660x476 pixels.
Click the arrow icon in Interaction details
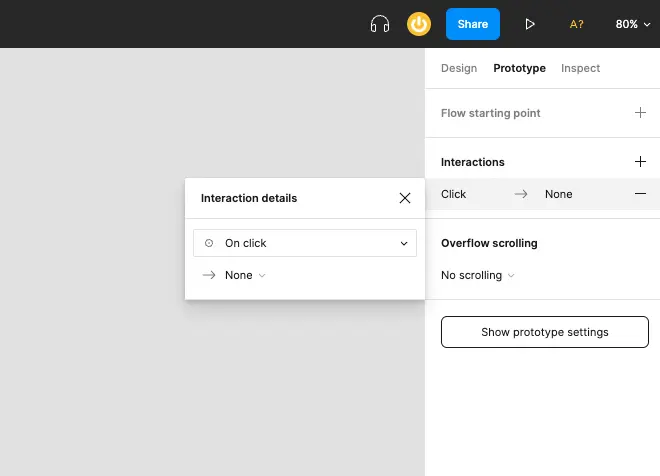tap(209, 275)
